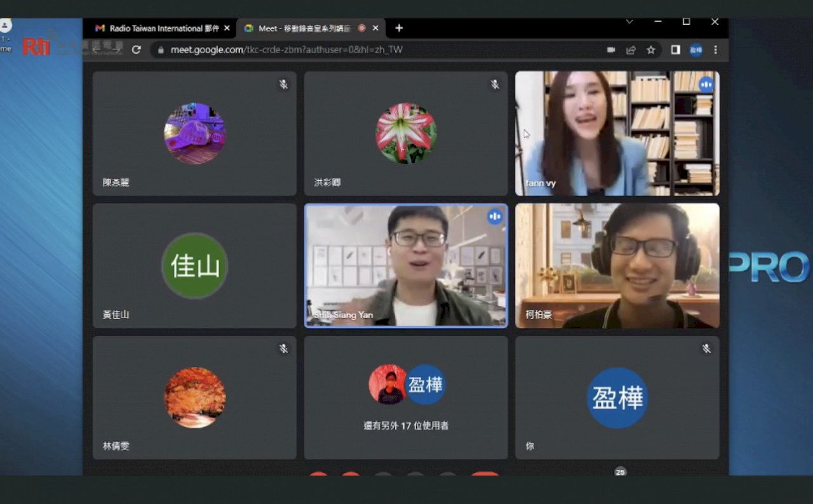Open the Chrome three-dot menu
This screenshot has width=813, height=504.
pos(716,50)
